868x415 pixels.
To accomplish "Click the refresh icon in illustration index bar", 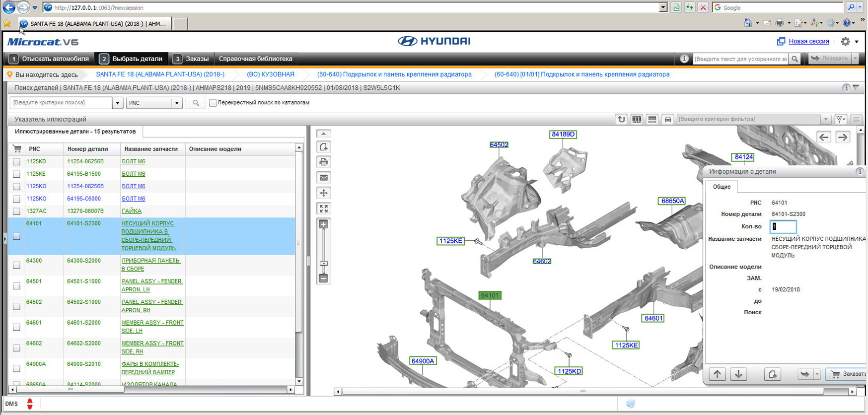I will [621, 119].
